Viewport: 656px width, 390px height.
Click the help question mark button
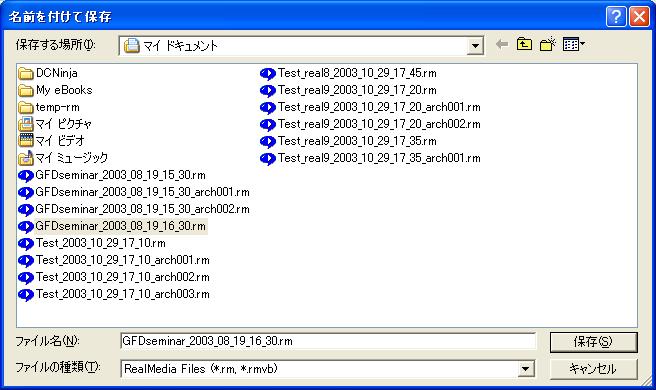pos(616,17)
